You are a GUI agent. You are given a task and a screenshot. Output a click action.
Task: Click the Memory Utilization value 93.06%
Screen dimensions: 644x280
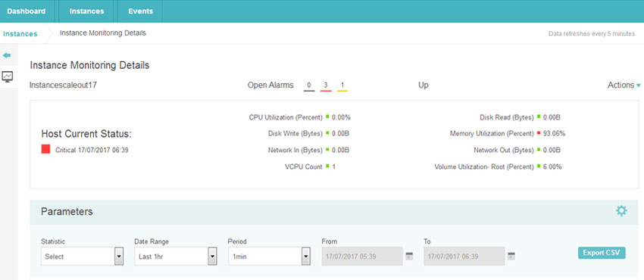coord(555,134)
